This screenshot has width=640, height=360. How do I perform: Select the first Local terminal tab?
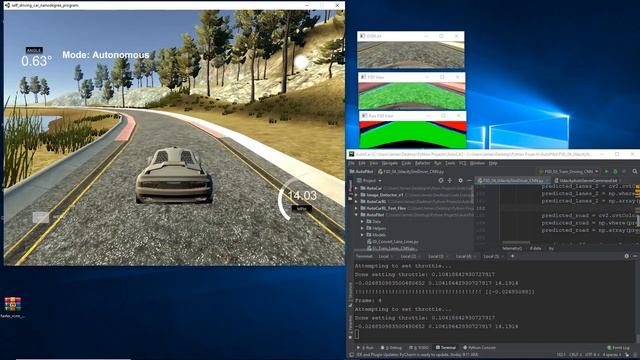(x=385, y=256)
